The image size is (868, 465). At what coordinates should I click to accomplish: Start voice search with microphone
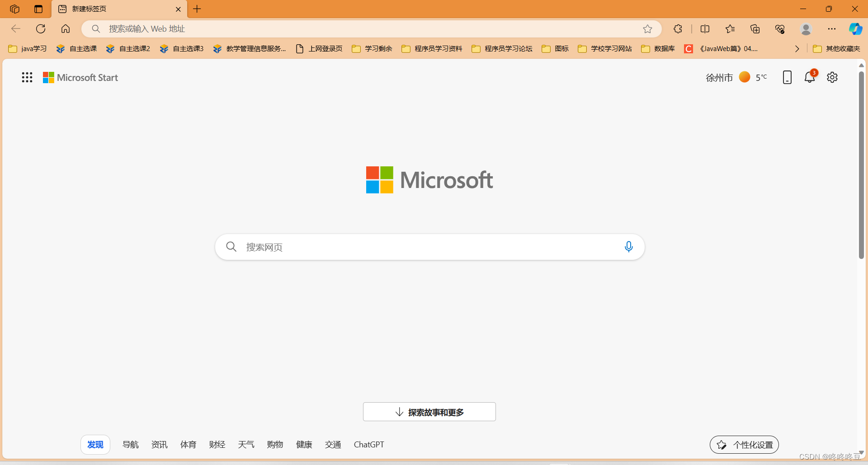coord(628,247)
